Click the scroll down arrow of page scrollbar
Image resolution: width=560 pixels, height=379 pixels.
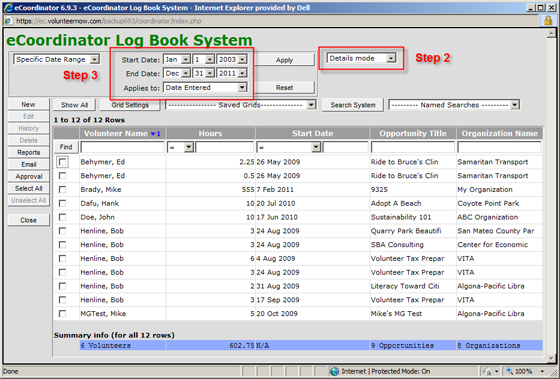tap(551, 358)
